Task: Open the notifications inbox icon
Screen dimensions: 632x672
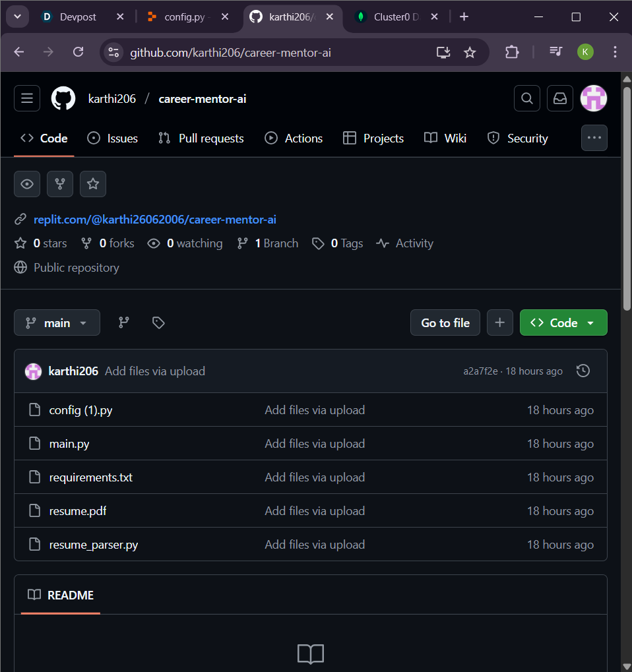Action: click(560, 98)
